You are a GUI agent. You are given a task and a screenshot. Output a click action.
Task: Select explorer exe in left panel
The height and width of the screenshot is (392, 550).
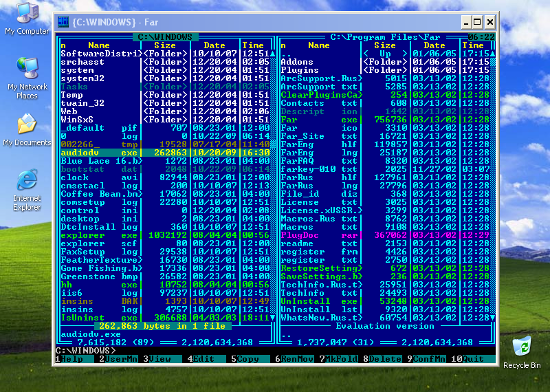click(x=165, y=235)
